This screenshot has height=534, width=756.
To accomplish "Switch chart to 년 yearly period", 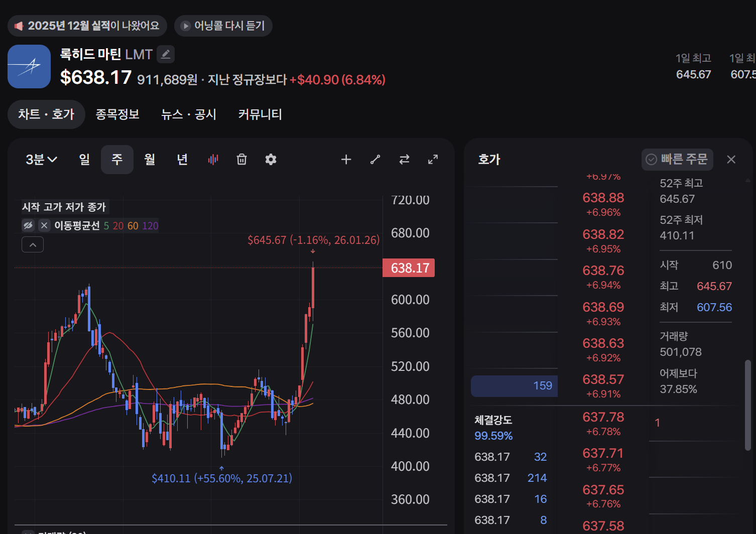I will [x=182, y=160].
